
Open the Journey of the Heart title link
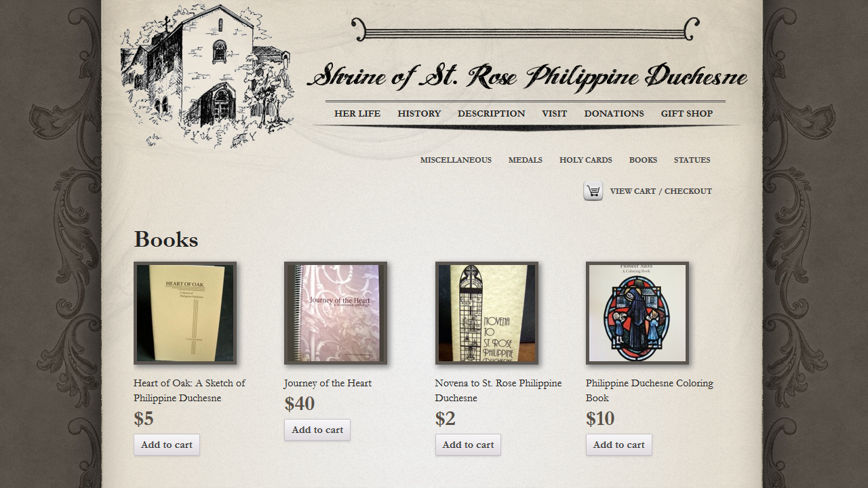click(x=328, y=383)
